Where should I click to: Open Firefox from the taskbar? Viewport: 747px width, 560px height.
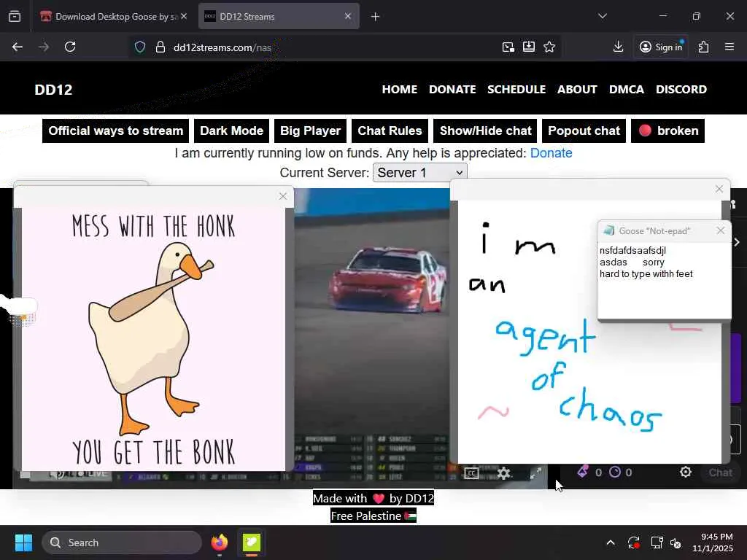pyautogui.click(x=219, y=542)
